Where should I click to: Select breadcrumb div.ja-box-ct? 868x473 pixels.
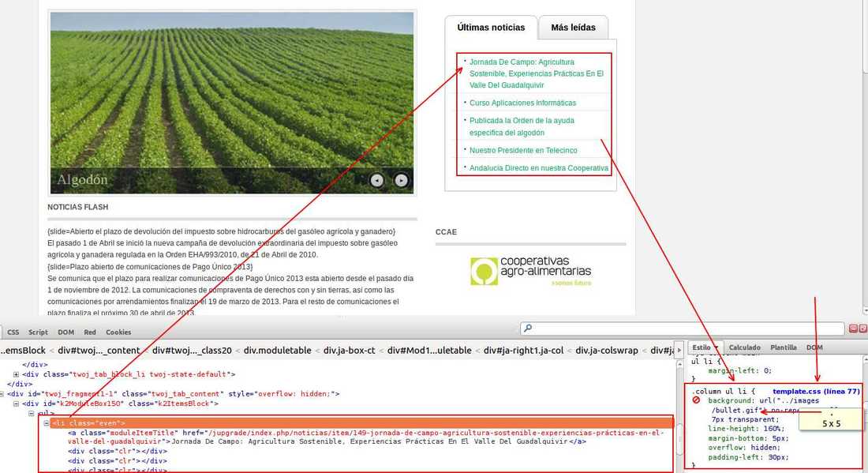pyautogui.click(x=350, y=350)
